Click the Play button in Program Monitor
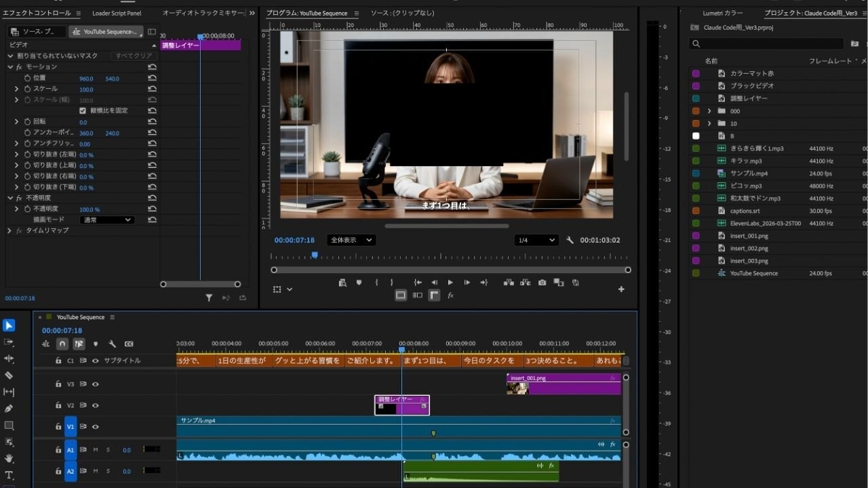 tap(450, 283)
